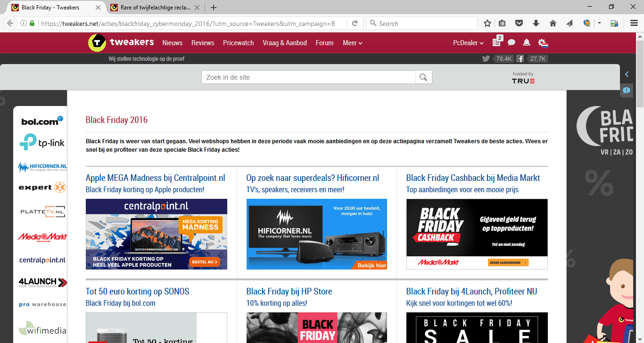Open the Media Markt Black Friday Cashback banner
Image resolution: width=644 pixels, height=343 pixels.
click(477, 234)
